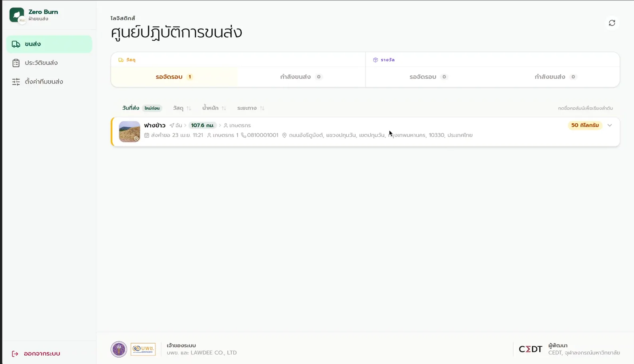This screenshot has height=364, width=634.
Task: Sort list by น้ำหนัก column
Action: click(214, 108)
